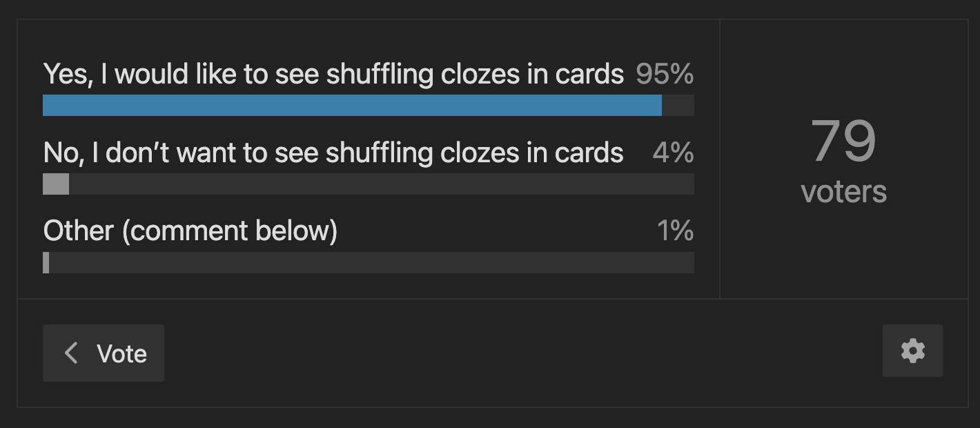Viewport: 980px width, 428px height.
Task: Select the 'No, I don't want to see shuffling' option
Action: [x=333, y=152]
